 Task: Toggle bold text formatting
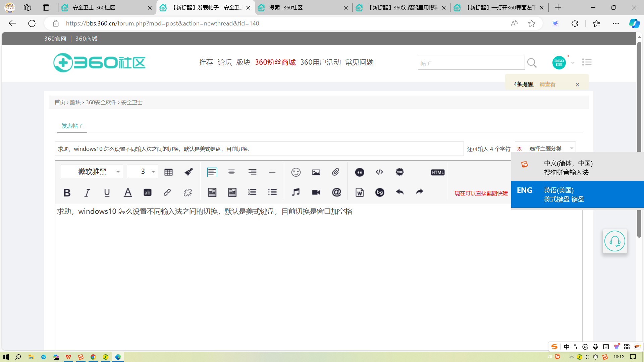(67, 192)
